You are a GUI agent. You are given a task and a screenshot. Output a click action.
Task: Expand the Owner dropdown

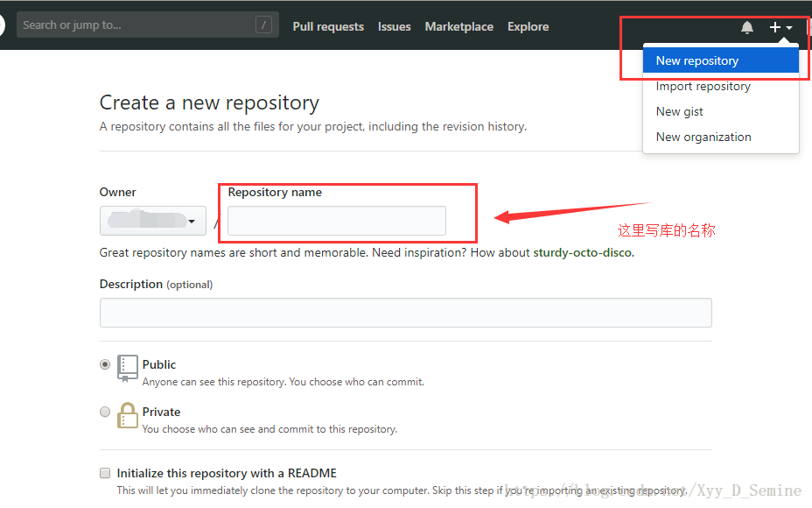pos(153,221)
